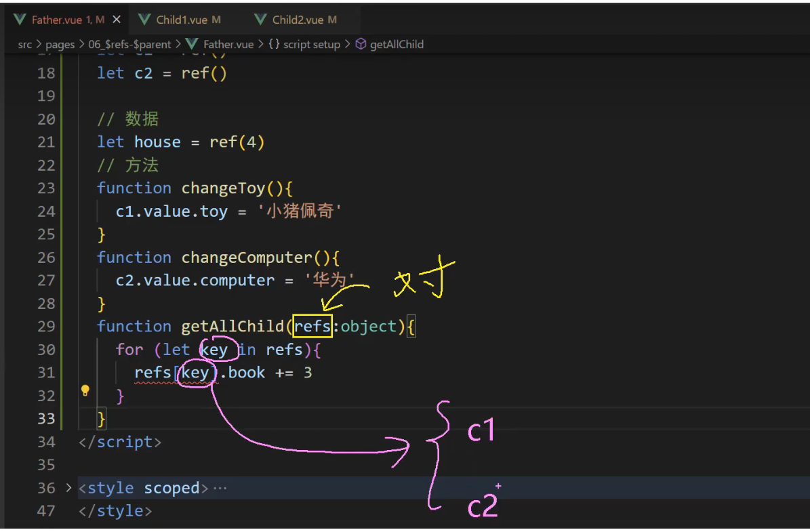
Task: Click line number 33 in the gutter
Action: pyautogui.click(x=46, y=418)
